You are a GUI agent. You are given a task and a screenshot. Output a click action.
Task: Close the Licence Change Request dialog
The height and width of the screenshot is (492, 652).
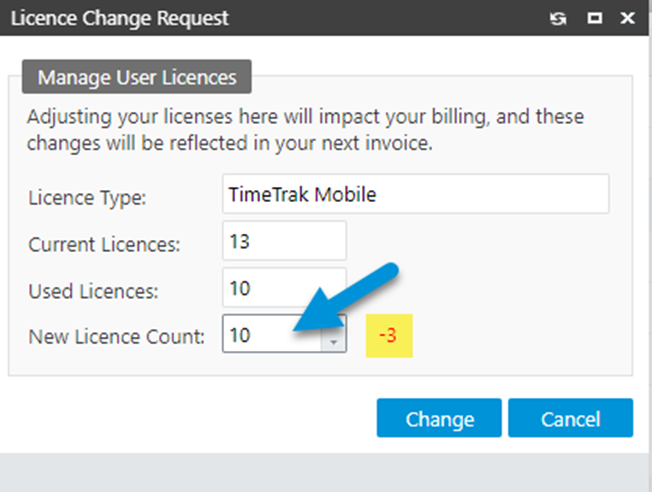point(627,18)
